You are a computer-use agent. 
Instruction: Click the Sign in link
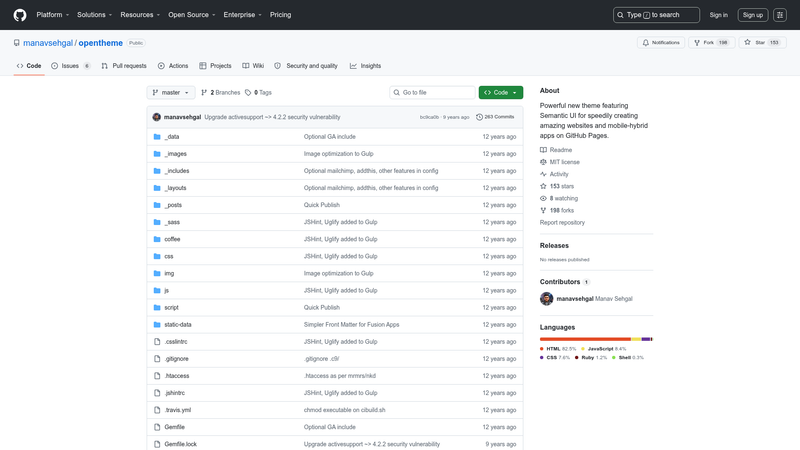(x=718, y=15)
